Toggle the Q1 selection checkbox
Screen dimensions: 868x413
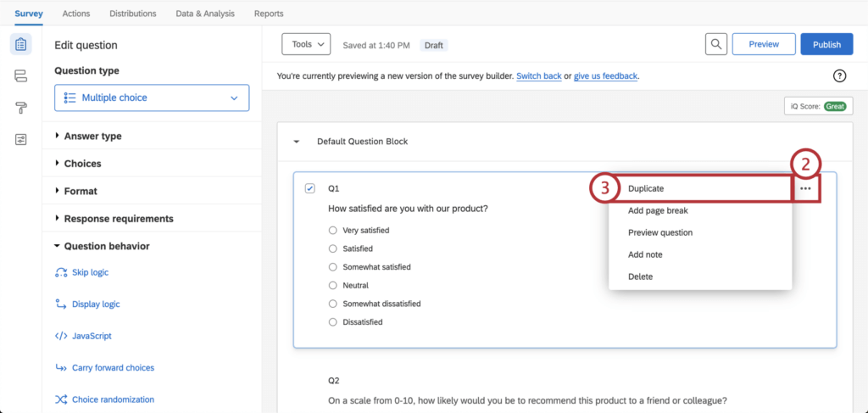(x=309, y=187)
